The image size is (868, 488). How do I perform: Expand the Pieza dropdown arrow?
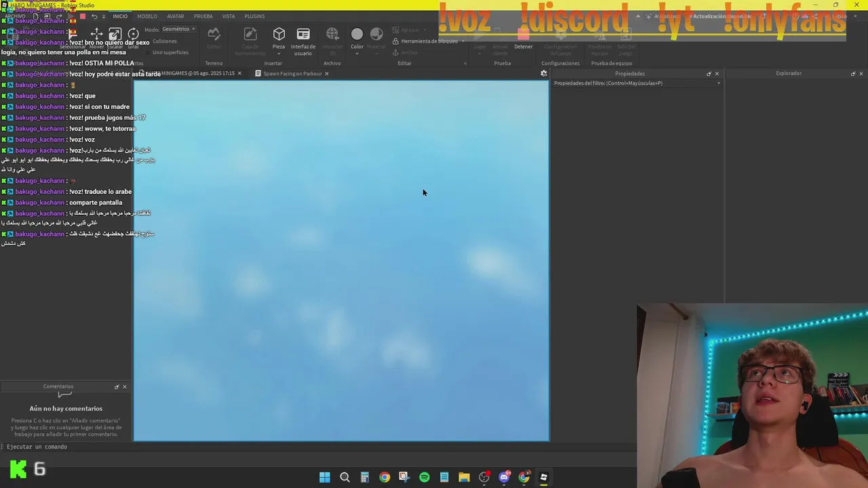tap(279, 54)
